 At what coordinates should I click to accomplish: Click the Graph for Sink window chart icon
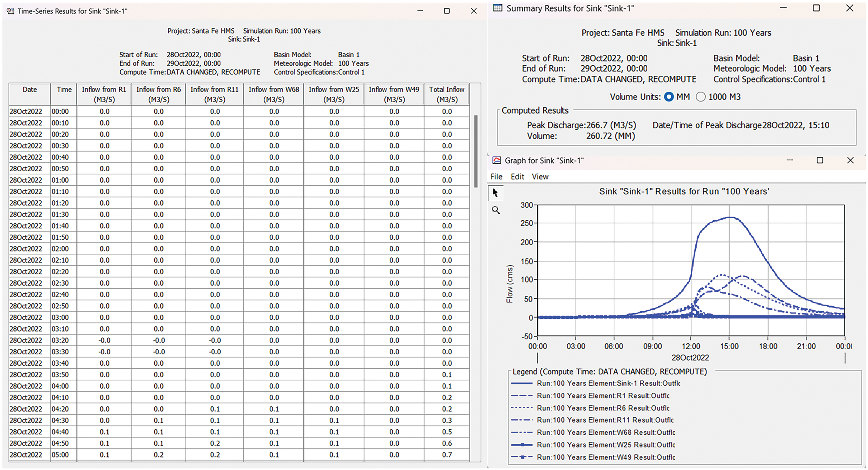tap(497, 161)
